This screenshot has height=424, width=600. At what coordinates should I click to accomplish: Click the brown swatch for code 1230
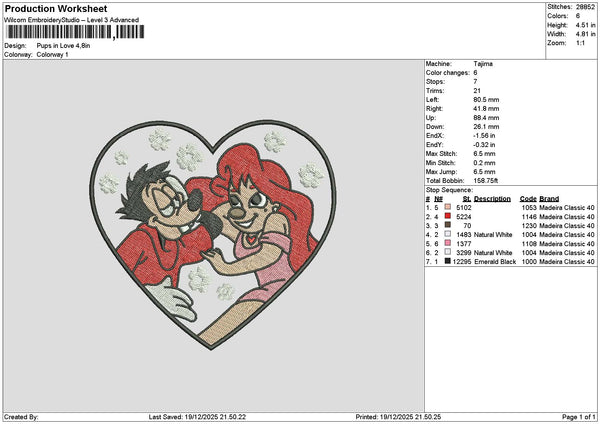click(448, 225)
